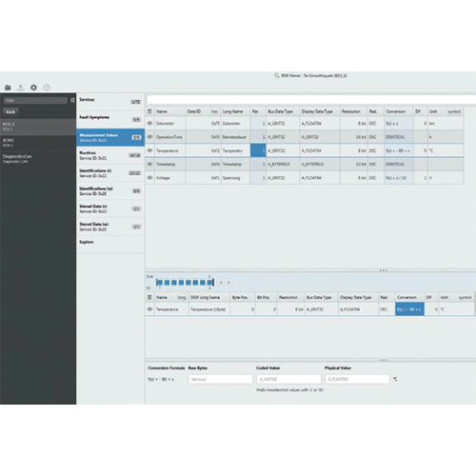Select the Routines category

point(110,155)
